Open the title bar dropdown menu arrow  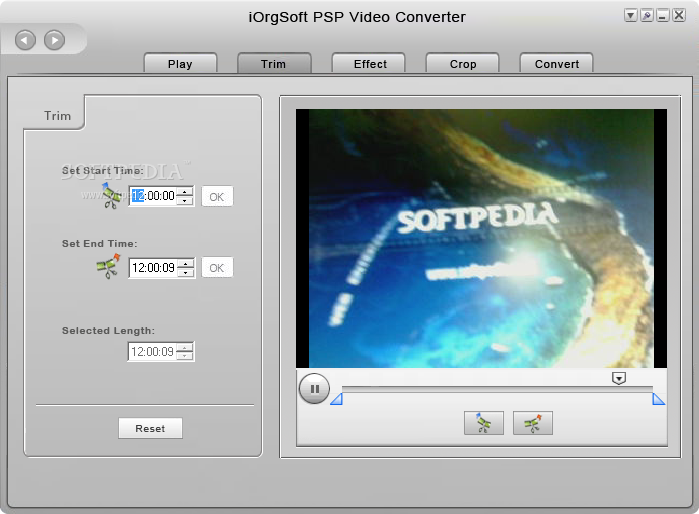630,16
